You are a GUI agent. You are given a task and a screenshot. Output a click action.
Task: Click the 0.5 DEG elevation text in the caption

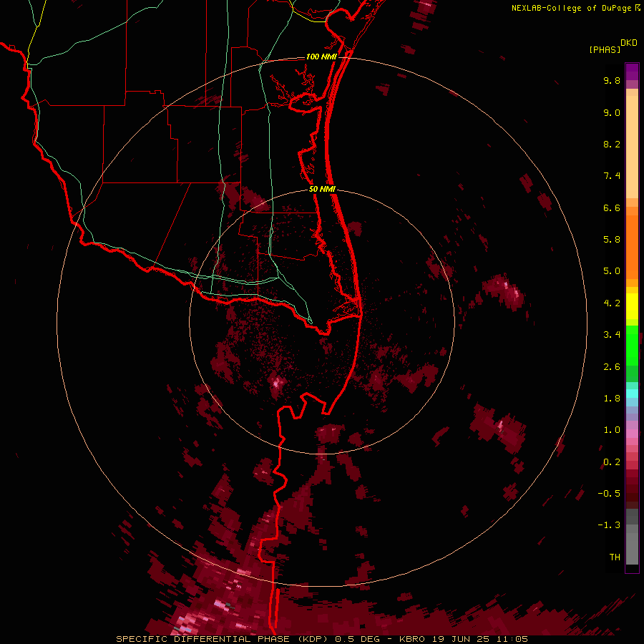(x=357, y=639)
